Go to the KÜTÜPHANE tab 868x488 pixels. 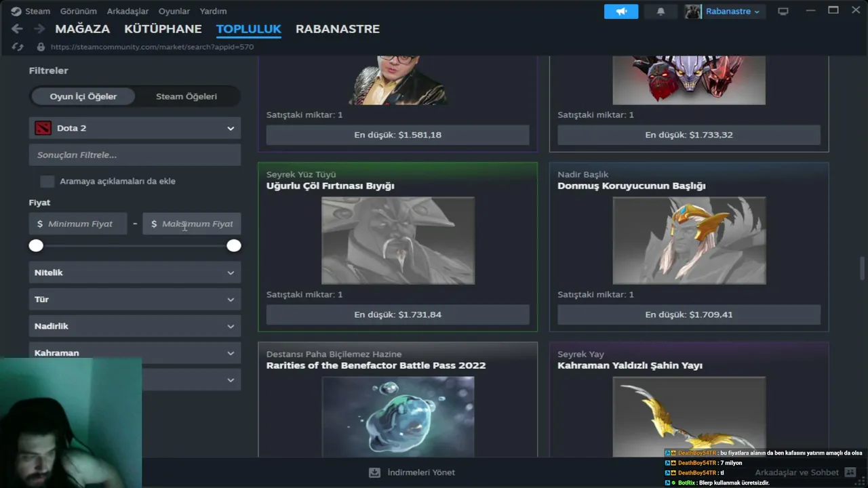pyautogui.click(x=163, y=28)
